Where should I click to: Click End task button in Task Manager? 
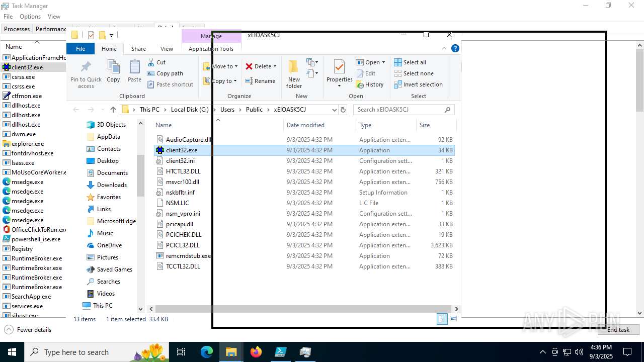pos(618,330)
